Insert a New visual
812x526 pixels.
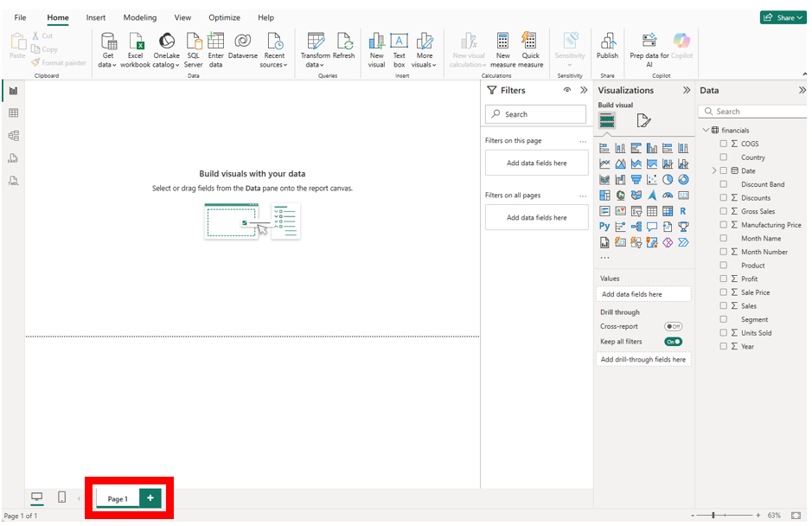click(376, 50)
